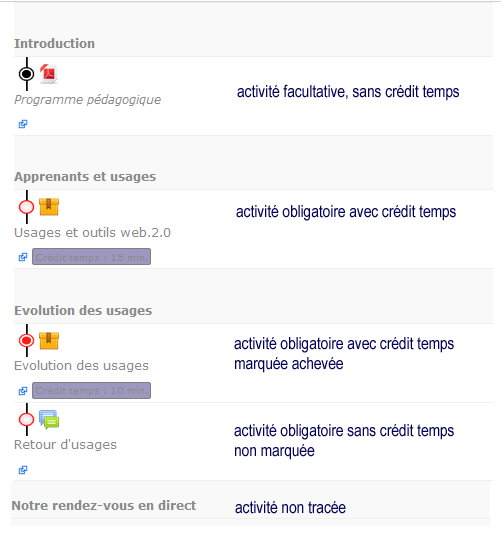The width and height of the screenshot is (501, 533).
Task: Open the Programme pédagogique link
Action: pos(88,100)
